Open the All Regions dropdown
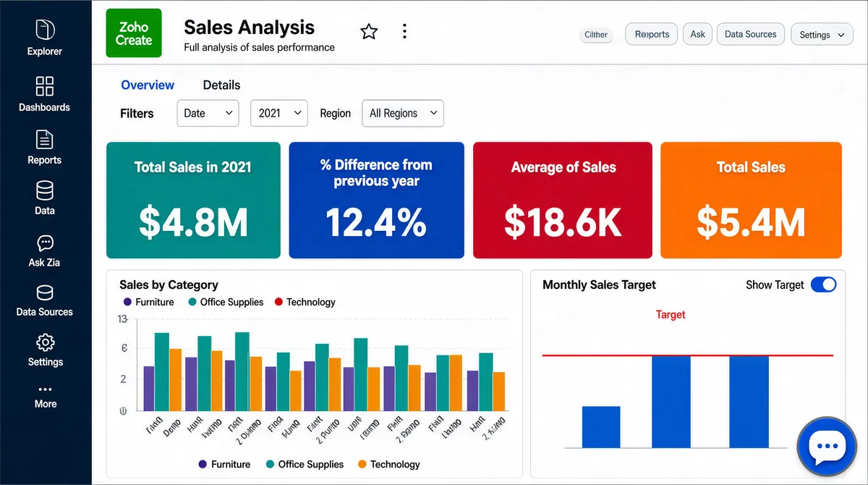The image size is (868, 485). pos(403,113)
